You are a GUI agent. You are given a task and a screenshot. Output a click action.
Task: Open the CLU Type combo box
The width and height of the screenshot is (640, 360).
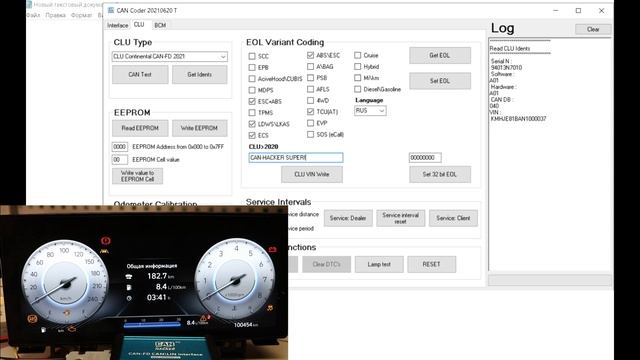click(x=170, y=56)
